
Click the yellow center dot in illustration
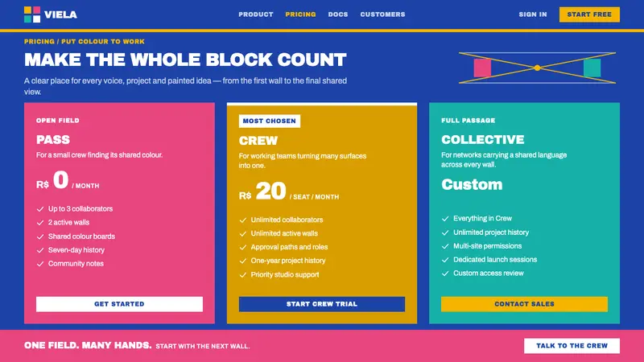click(537, 68)
